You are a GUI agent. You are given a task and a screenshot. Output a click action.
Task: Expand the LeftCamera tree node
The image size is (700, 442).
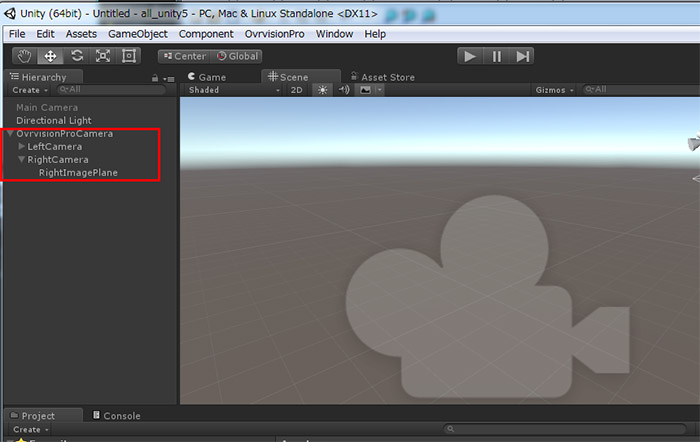22,146
